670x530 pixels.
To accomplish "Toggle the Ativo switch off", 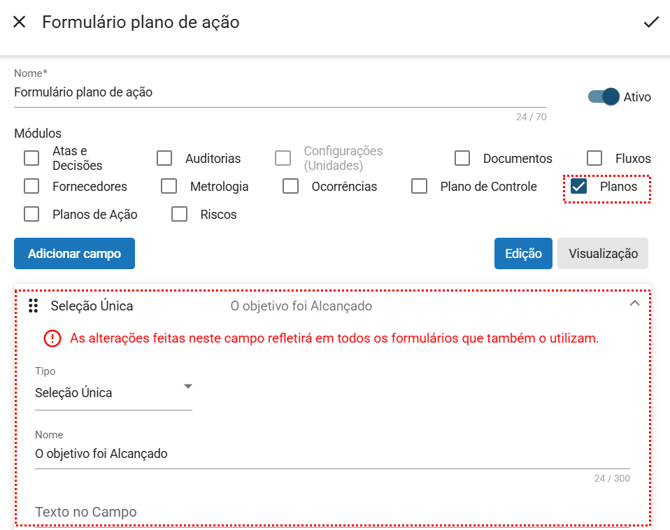I will (x=604, y=97).
